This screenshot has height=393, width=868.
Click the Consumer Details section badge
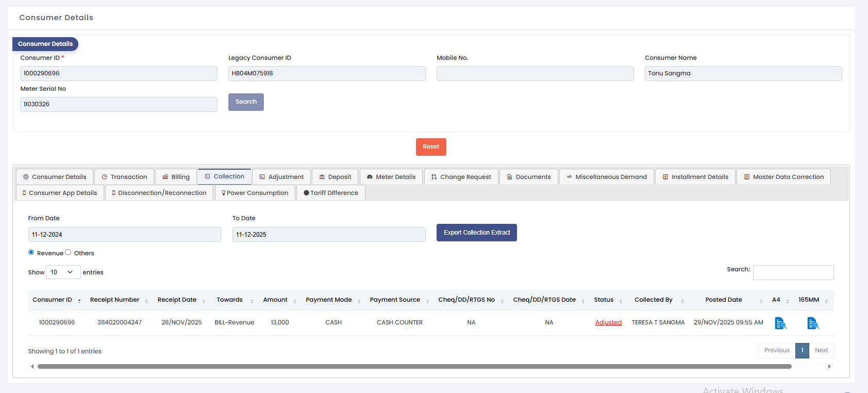(45, 44)
